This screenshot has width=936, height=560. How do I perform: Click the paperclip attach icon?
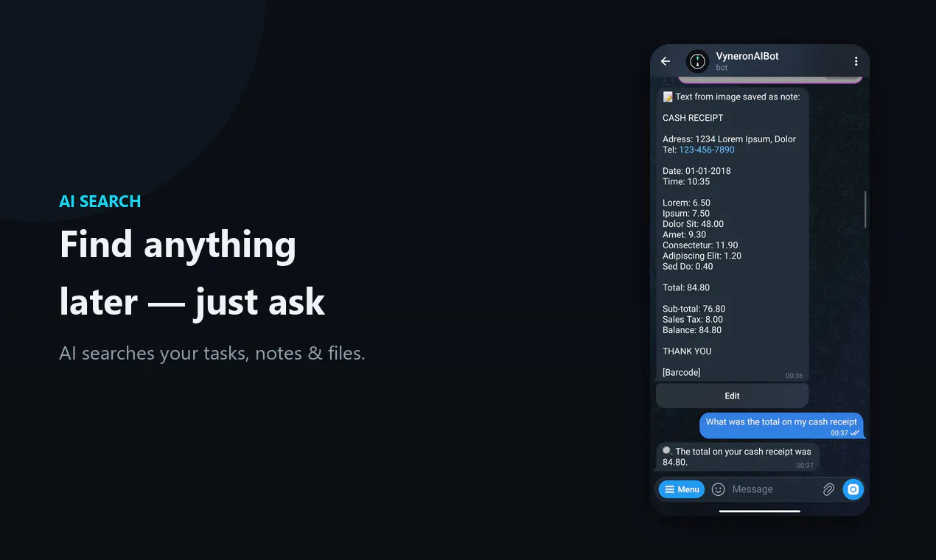(x=828, y=489)
